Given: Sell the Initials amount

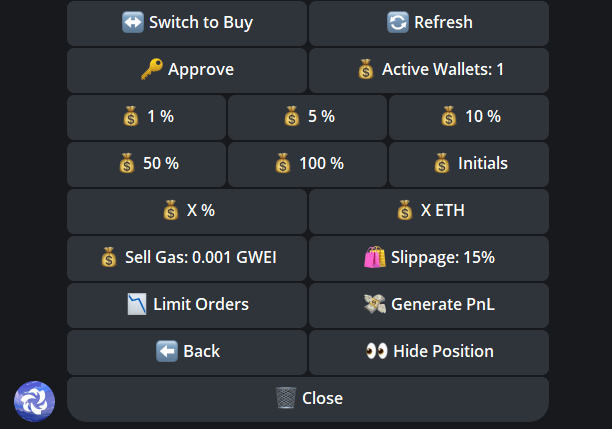Looking at the screenshot, I should pos(469,164).
